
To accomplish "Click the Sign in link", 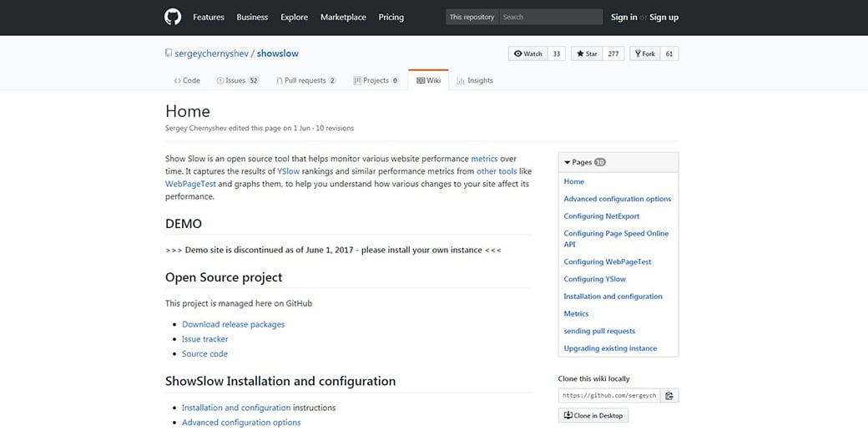I will pos(623,17).
